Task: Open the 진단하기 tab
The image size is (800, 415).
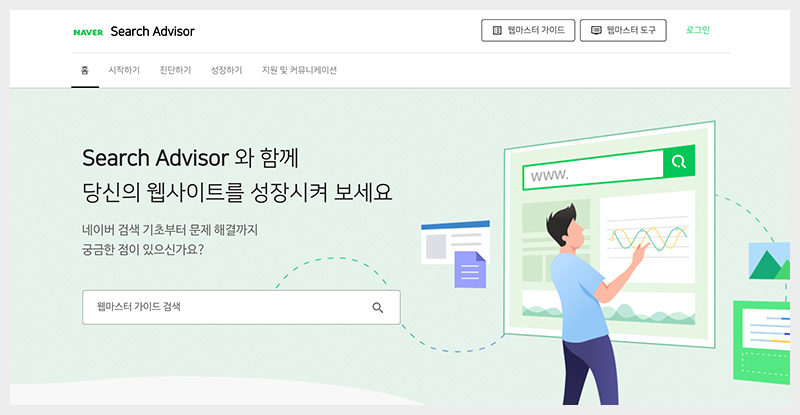Action: pos(175,70)
